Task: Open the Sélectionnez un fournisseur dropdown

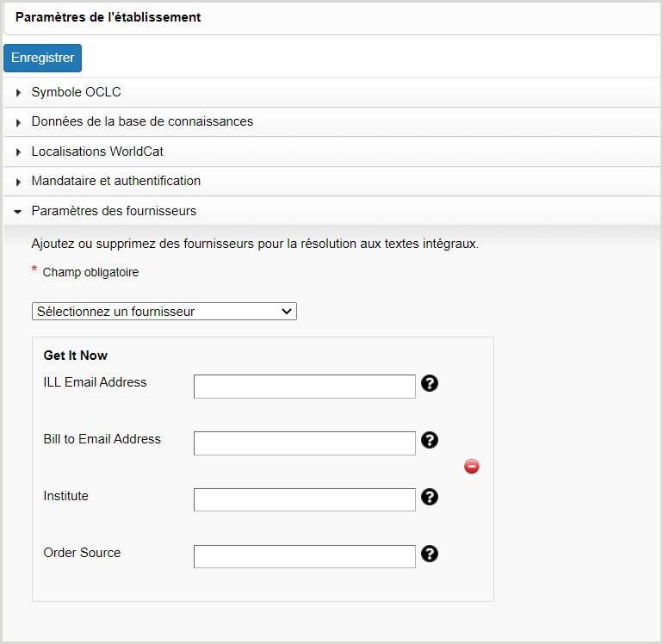Action: (x=164, y=312)
